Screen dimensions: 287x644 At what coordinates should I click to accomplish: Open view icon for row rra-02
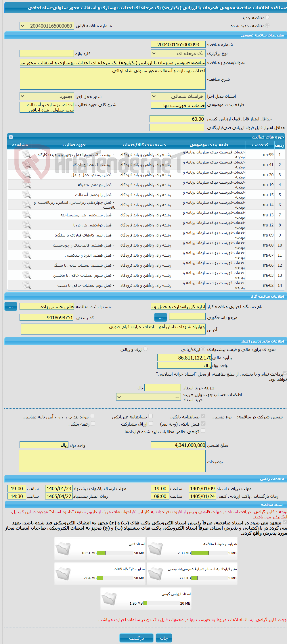[x=26, y=285]
